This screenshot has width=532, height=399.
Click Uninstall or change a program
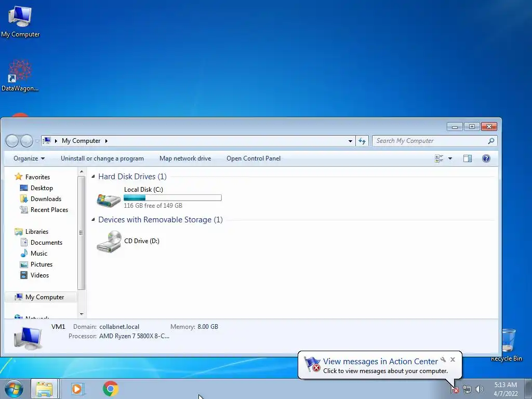pyautogui.click(x=102, y=158)
